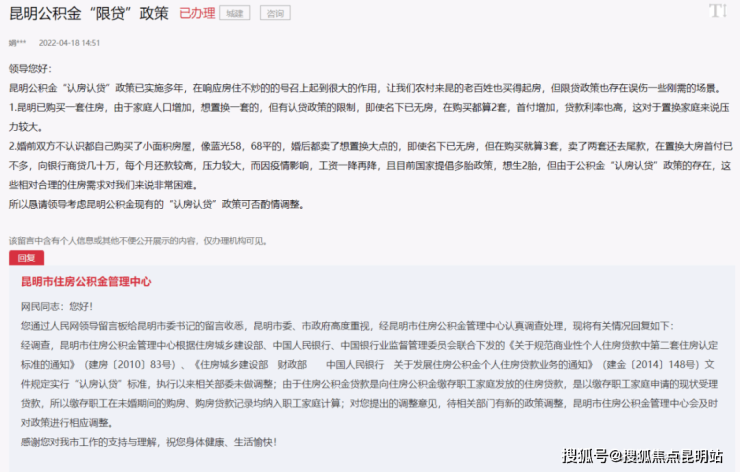The width and height of the screenshot is (740, 472).
Task: Click the red 已办理 status label
Action: coord(196,13)
